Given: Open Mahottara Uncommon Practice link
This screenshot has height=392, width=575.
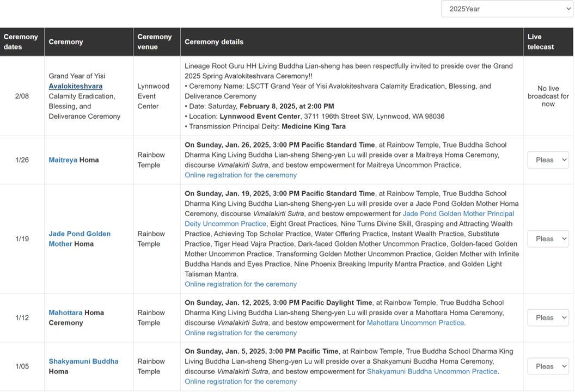Looking at the screenshot, I should [x=415, y=323].
